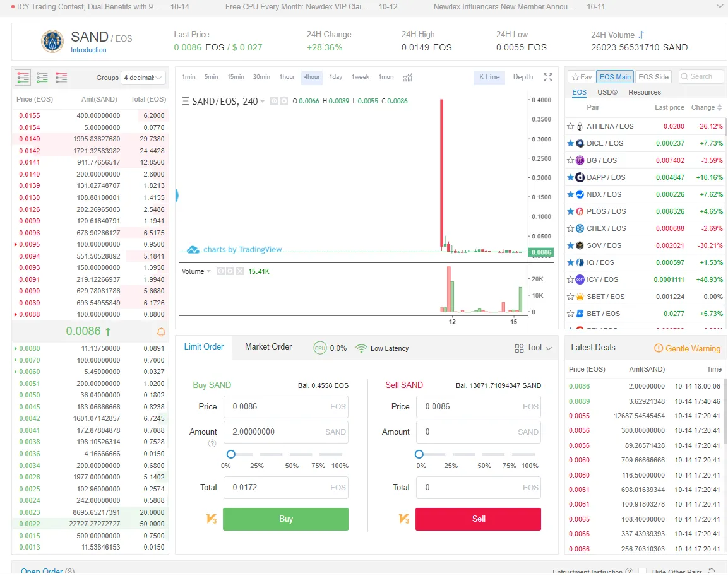Click the IQ token logo

point(580,262)
